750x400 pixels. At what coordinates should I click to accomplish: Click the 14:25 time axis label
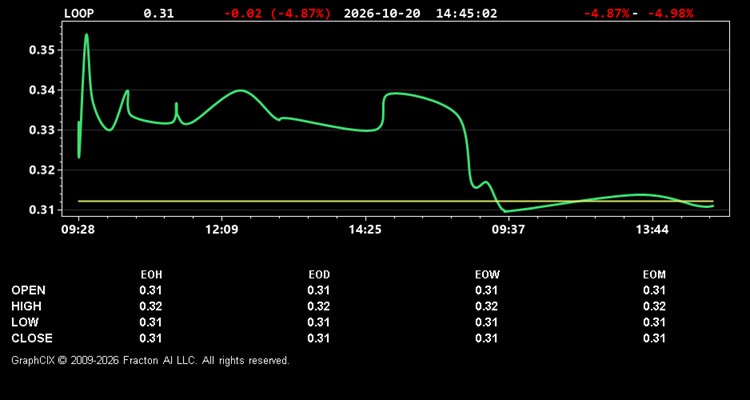pyautogui.click(x=365, y=230)
